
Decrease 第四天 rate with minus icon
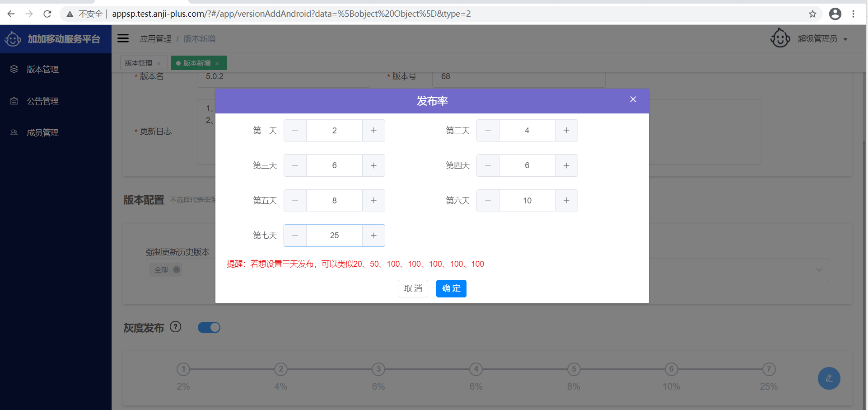point(488,165)
